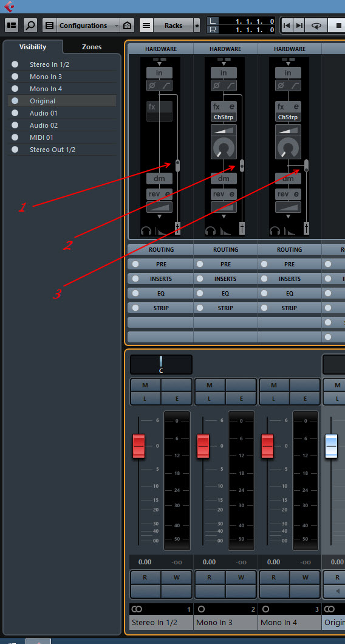
Task: Activate the Cycle loop transport button
Action: click(316, 25)
